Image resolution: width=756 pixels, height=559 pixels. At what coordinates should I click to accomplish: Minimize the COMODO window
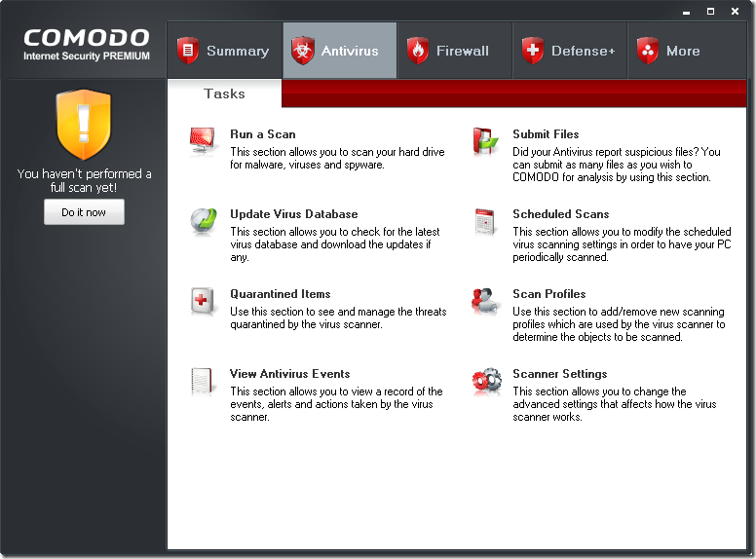click(x=686, y=12)
